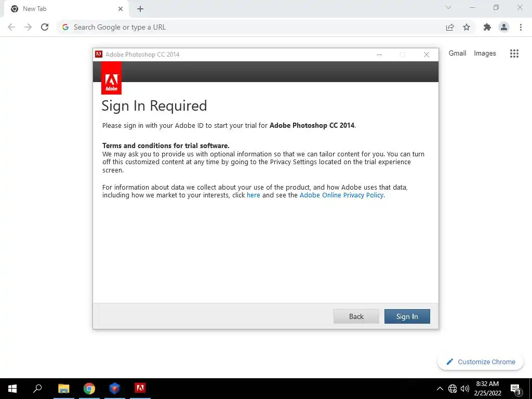Open Windows taskbar search
The image size is (532, 399).
click(x=37, y=389)
